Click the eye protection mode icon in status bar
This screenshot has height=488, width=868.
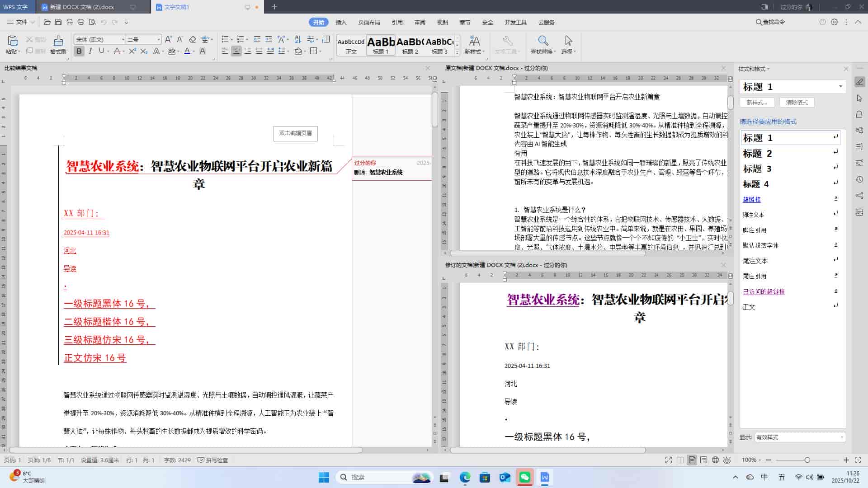point(727,460)
